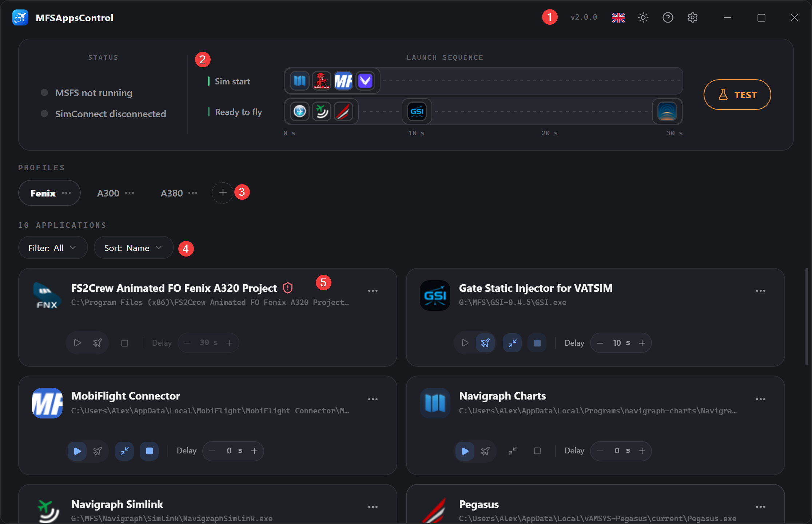The width and height of the screenshot is (812, 524).
Task: Open Fenix profile options menu
Action: point(66,193)
